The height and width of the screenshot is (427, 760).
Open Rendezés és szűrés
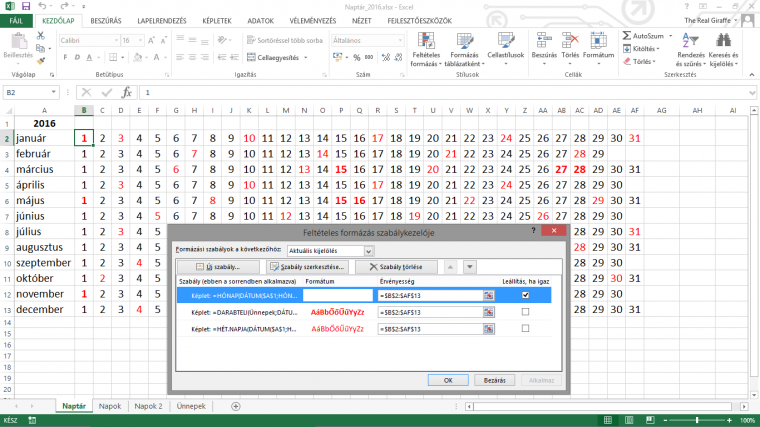pos(691,50)
